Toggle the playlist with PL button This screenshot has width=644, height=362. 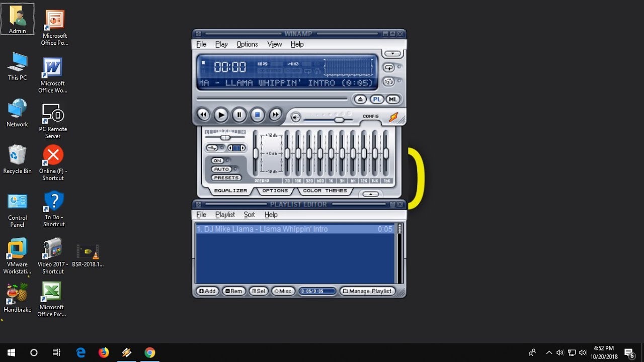377,99
